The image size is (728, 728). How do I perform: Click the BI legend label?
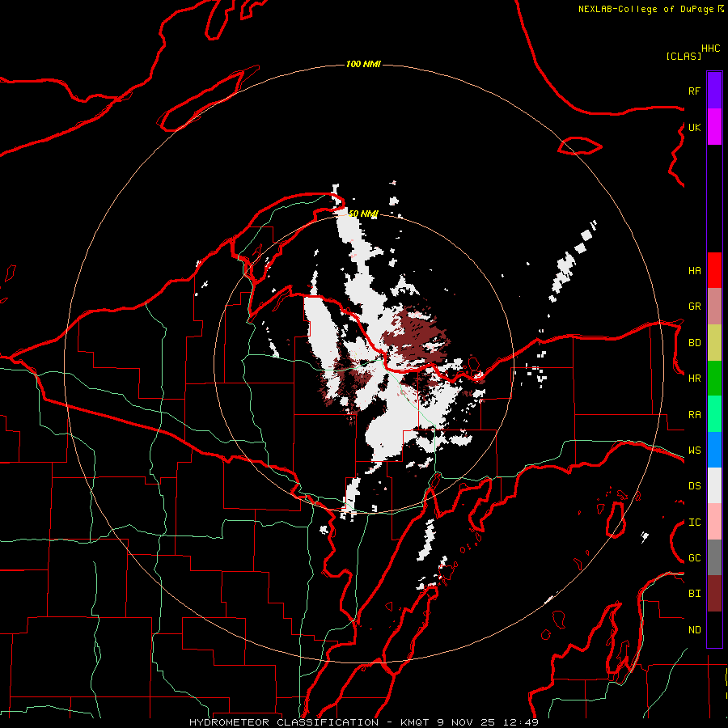pyautogui.click(x=694, y=594)
